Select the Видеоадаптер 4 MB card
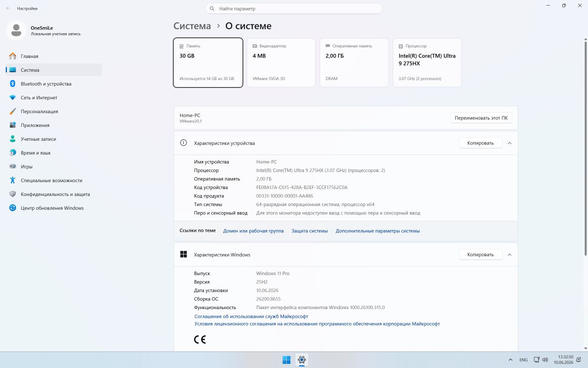The image size is (588, 368). 281,63
